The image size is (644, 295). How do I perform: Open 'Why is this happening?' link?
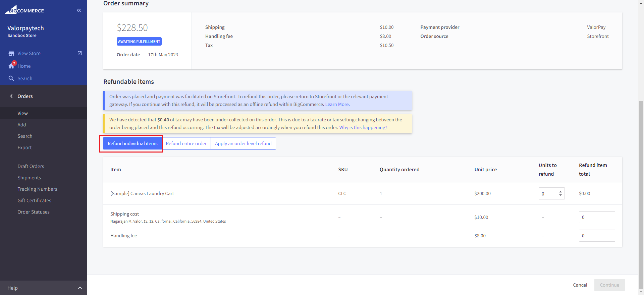point(363,127)
